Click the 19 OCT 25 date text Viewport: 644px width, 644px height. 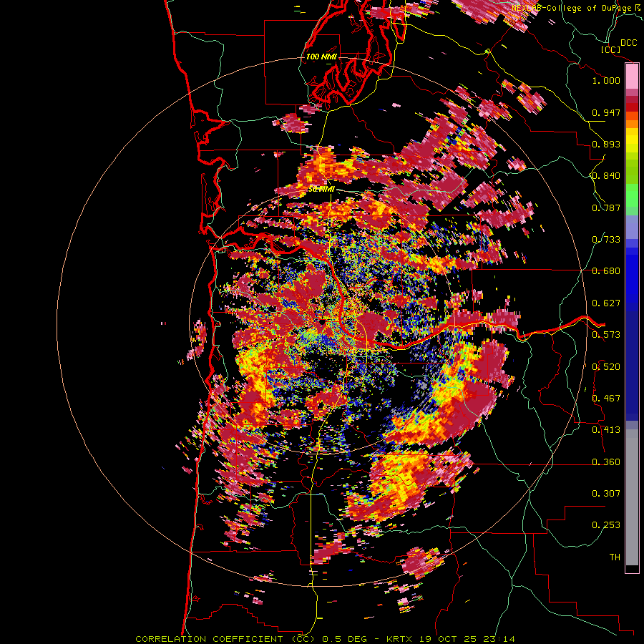(x=449, y=639)
